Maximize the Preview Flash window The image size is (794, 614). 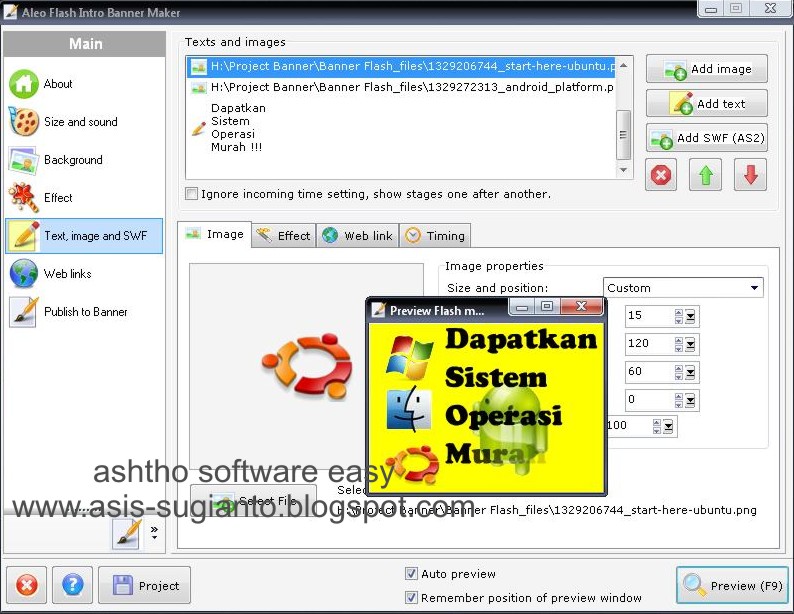(x=547, y=306)
